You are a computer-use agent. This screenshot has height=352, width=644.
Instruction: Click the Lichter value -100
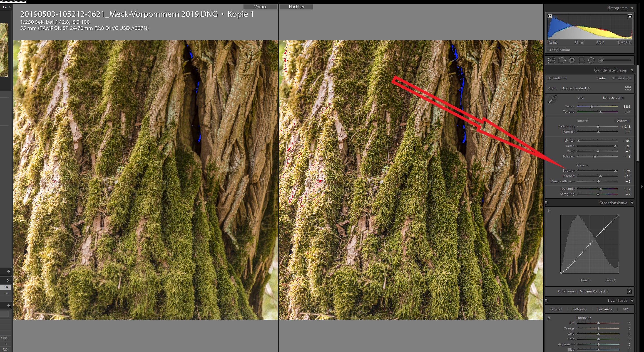626,141
